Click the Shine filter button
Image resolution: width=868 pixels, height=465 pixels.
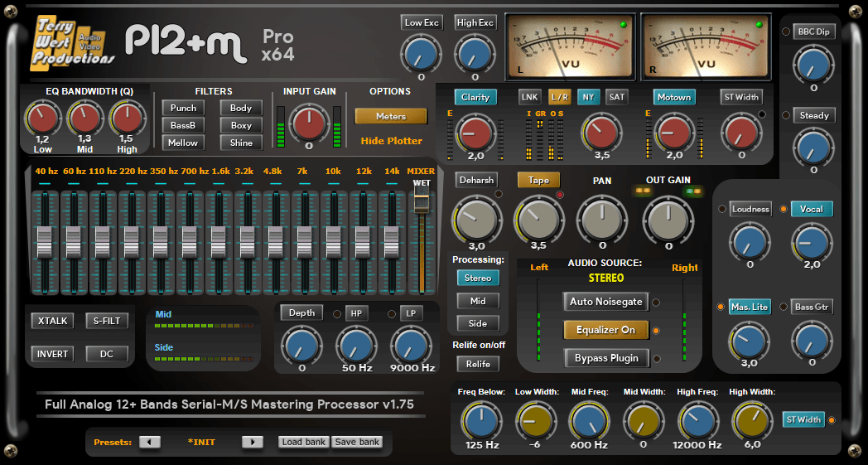coord(241,143)
